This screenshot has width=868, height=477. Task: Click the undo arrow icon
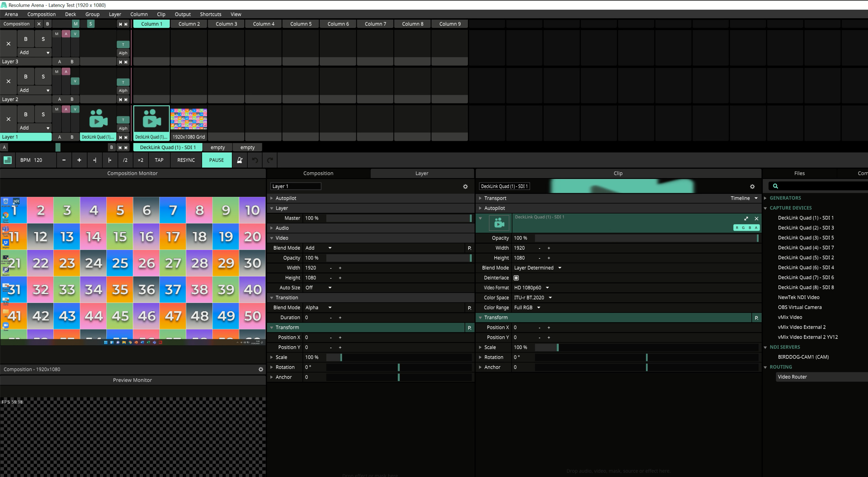255,160
